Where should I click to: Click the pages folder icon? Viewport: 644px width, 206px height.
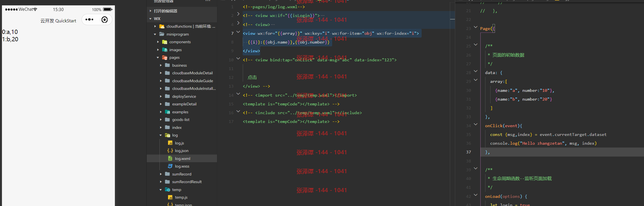coord(165,57)
